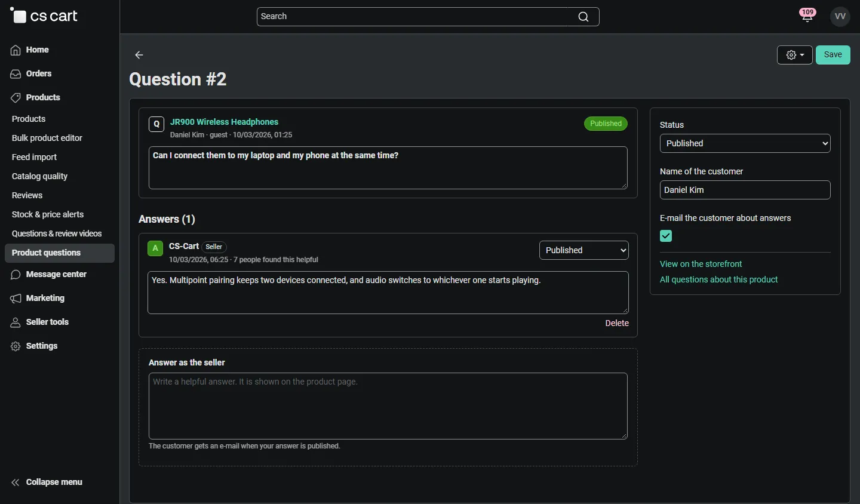This screenshot has width=860, height=504.
Task: Click the Seller tools person icon
Action: click(16, 322)
